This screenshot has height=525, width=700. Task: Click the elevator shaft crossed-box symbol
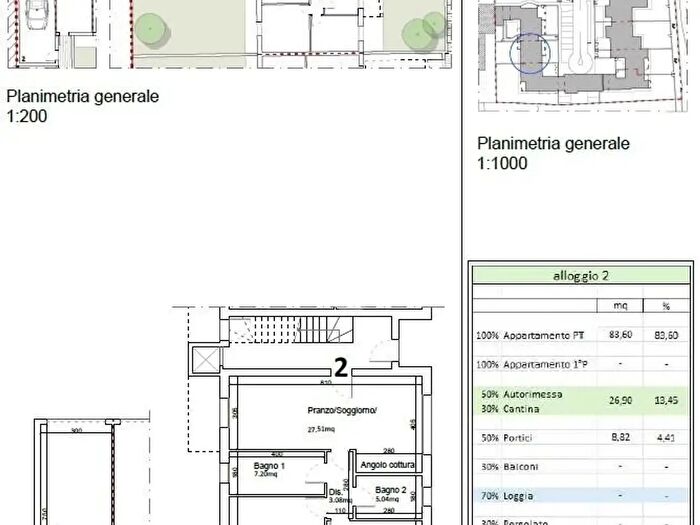[206, 360]
